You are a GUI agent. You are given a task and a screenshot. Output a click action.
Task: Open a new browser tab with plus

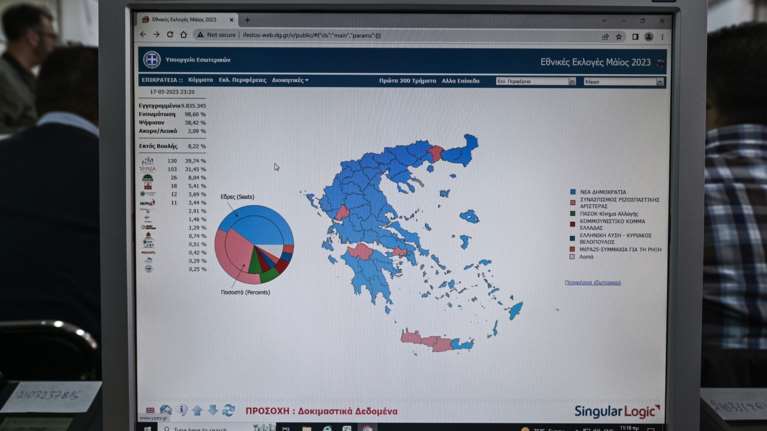(x=248, y=20)
